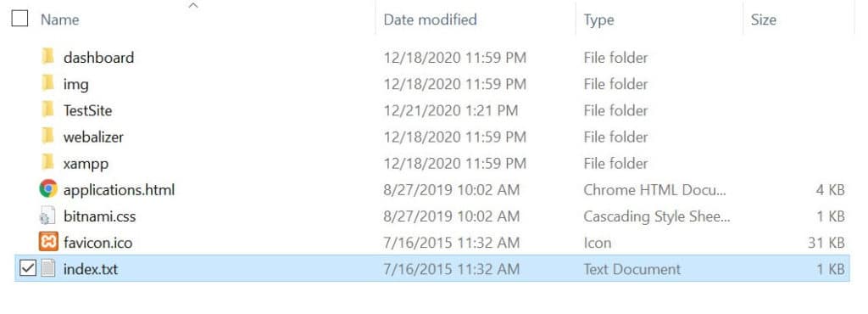Sort files by the Size column
The height and width of the screenshot is (314, 868).
pos(764,20)
